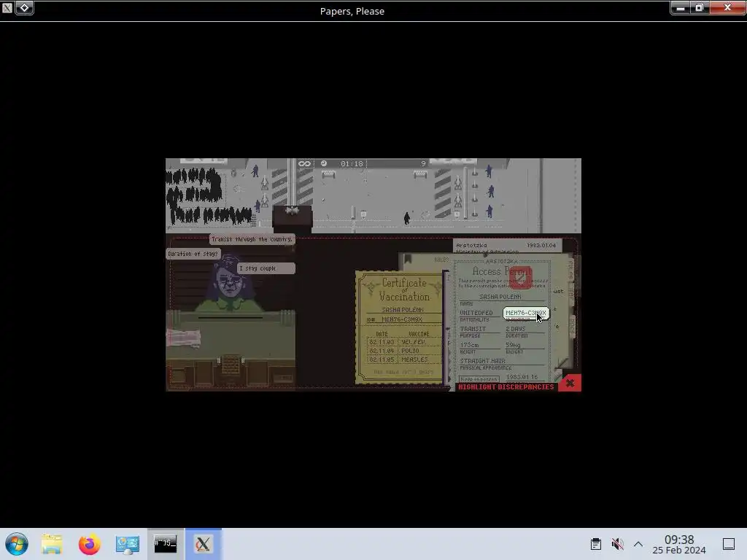The image size is (747, 560).
Task: Switch to terminal window in taskbar
Action: tap(166, 544)
